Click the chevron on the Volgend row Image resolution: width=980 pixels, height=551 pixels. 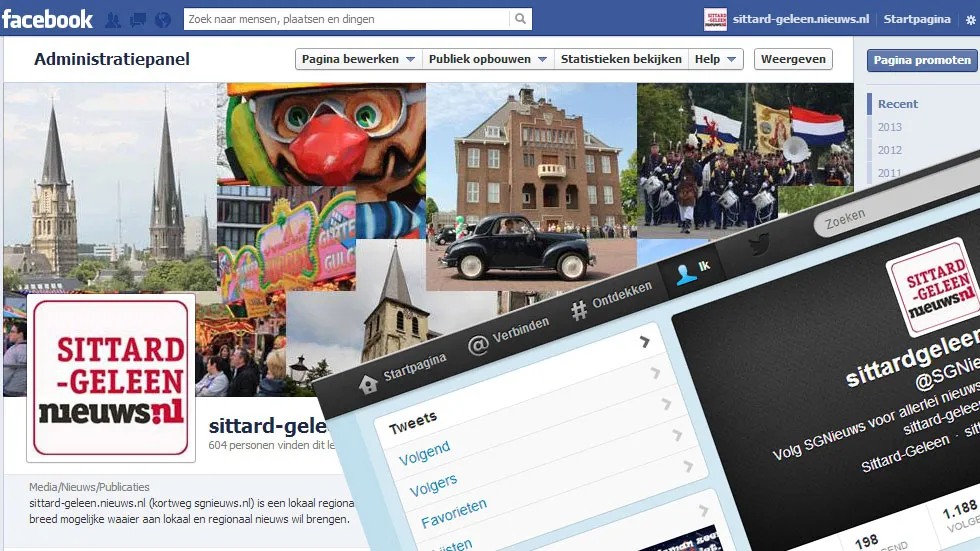[656, 372]
